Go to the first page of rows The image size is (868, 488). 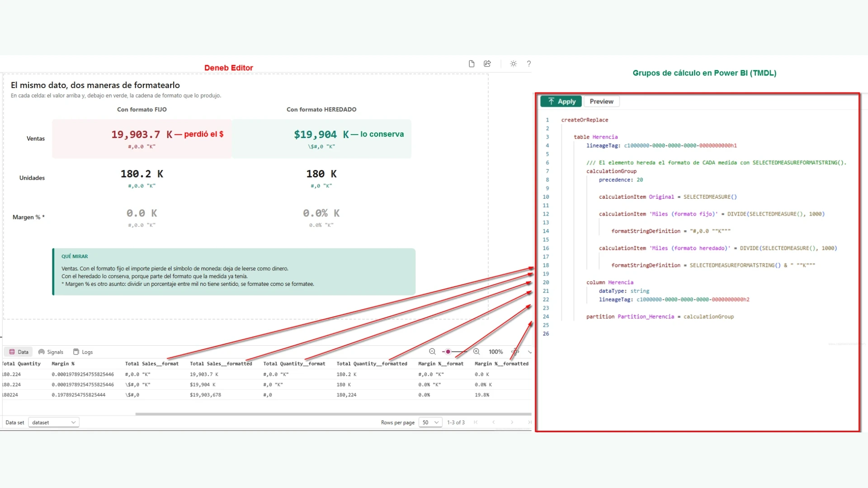click(476, 422)
